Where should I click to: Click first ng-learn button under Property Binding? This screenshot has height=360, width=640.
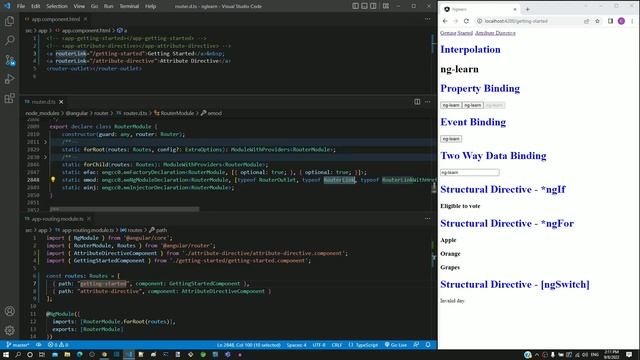[451, 105]
